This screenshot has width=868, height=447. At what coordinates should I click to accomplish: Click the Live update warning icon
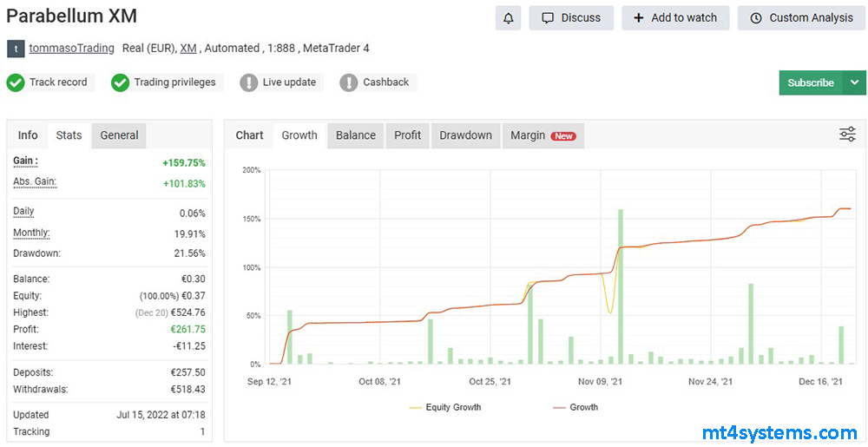249,82
